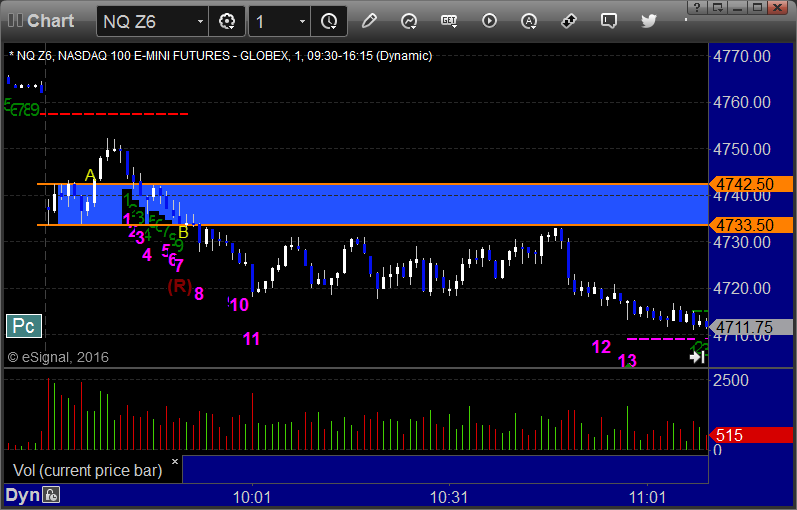Screen dimensions: 797x510
Task: Click the magenta 13 count label
Action: (627, 361)
